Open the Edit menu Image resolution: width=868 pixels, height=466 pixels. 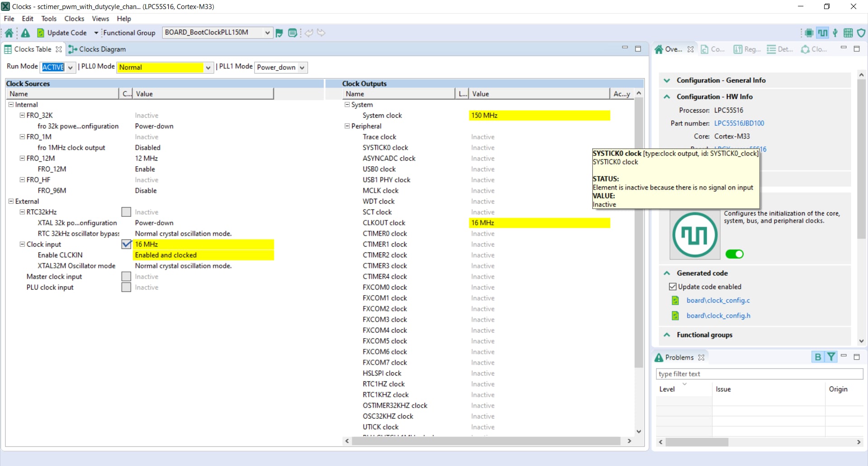[x=28, y=19]
